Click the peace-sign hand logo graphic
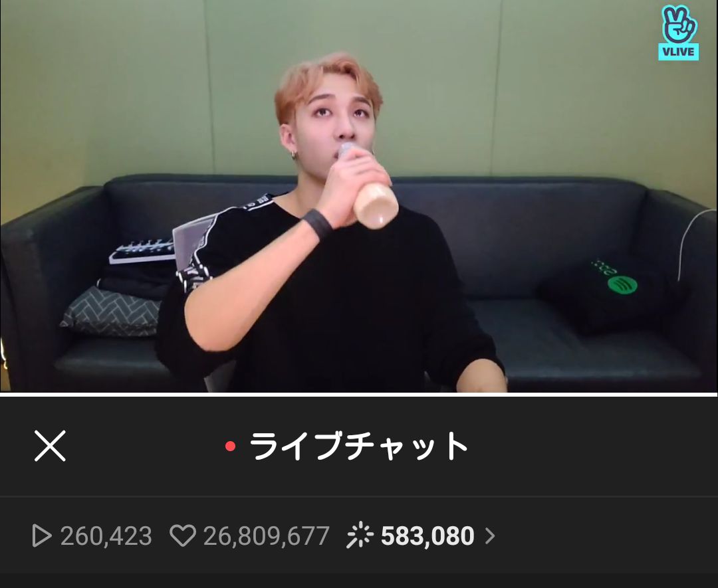This screenshot has height=588, width=718. tap(679, 24)
